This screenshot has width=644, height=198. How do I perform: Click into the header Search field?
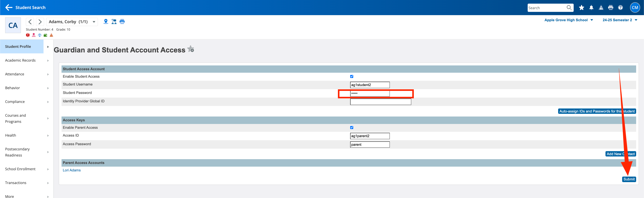(x=547, y=8)
